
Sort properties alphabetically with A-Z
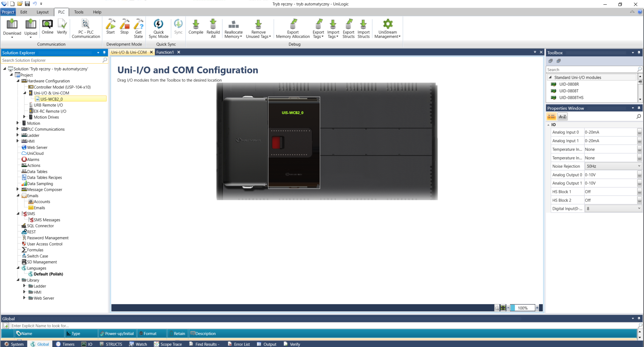pyautogui.click(x=562, y=117)
